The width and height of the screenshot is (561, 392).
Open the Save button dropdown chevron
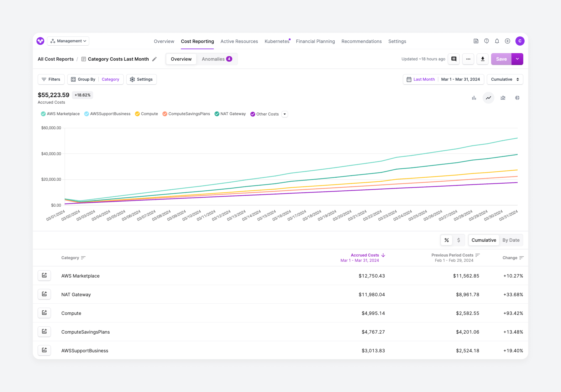point(517,59)
